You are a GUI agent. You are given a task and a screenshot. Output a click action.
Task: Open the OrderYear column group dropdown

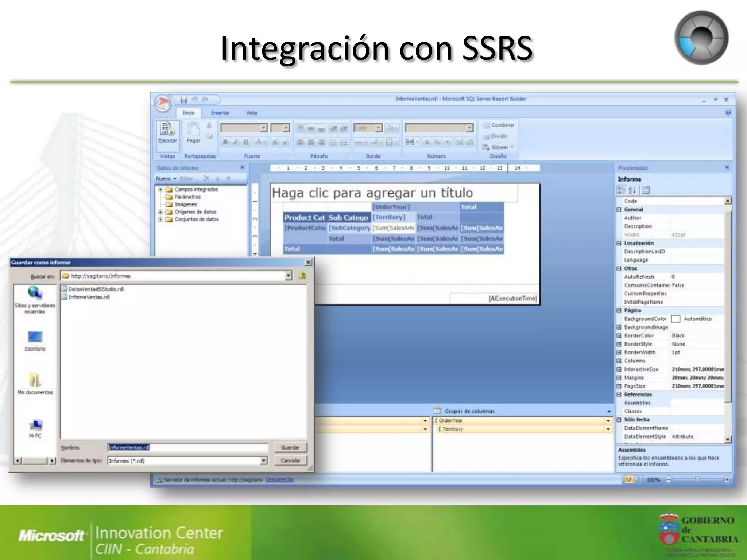(x=608, y=421)
